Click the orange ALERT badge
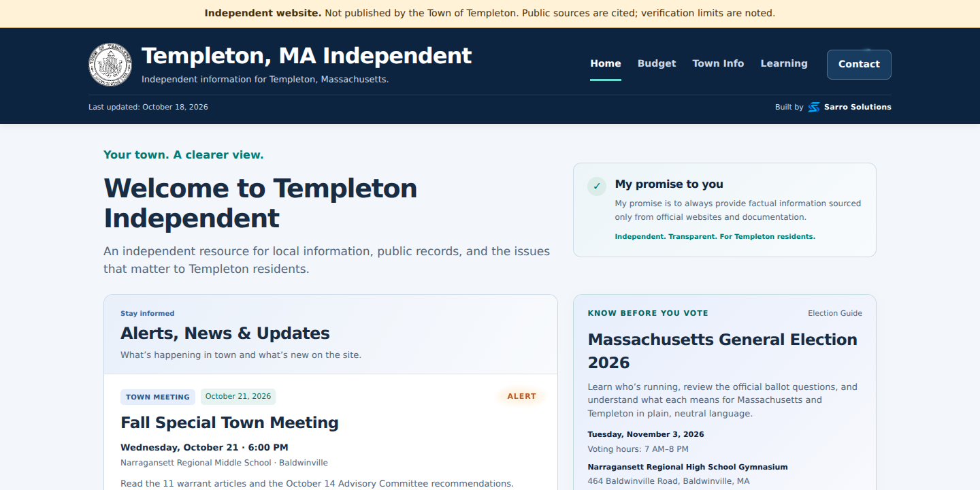This screenshot has width=980, height=490. 522,396
